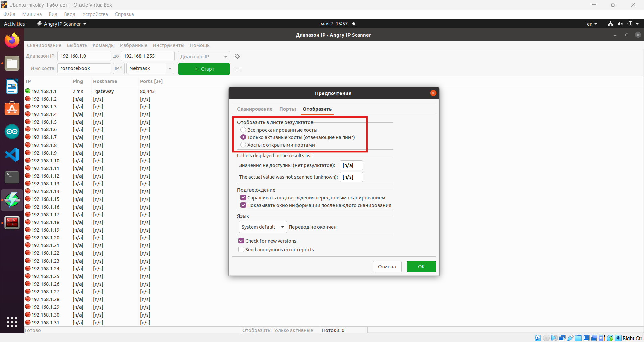Click the [n/a] label input field

pos(351,165)
